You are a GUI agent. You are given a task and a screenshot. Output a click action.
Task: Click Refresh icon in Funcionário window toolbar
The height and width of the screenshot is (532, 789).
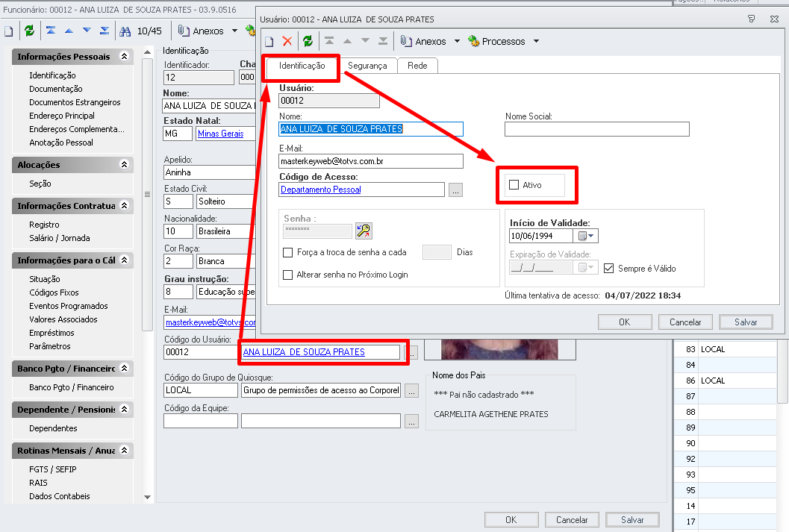click(29, 31)
